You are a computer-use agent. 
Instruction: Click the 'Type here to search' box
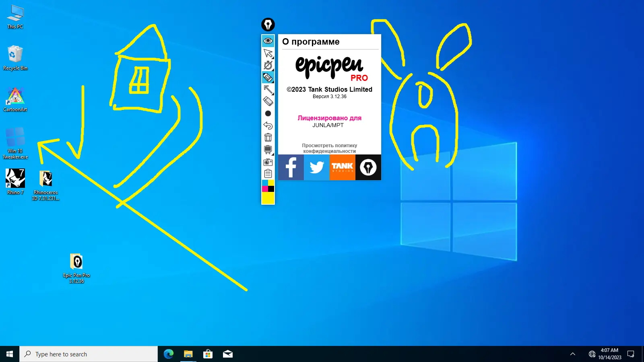[x=89, y=354]
